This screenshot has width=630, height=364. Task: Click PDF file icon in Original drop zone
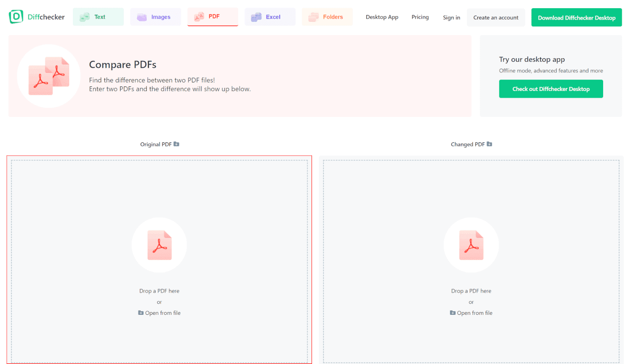pos(159,245)
